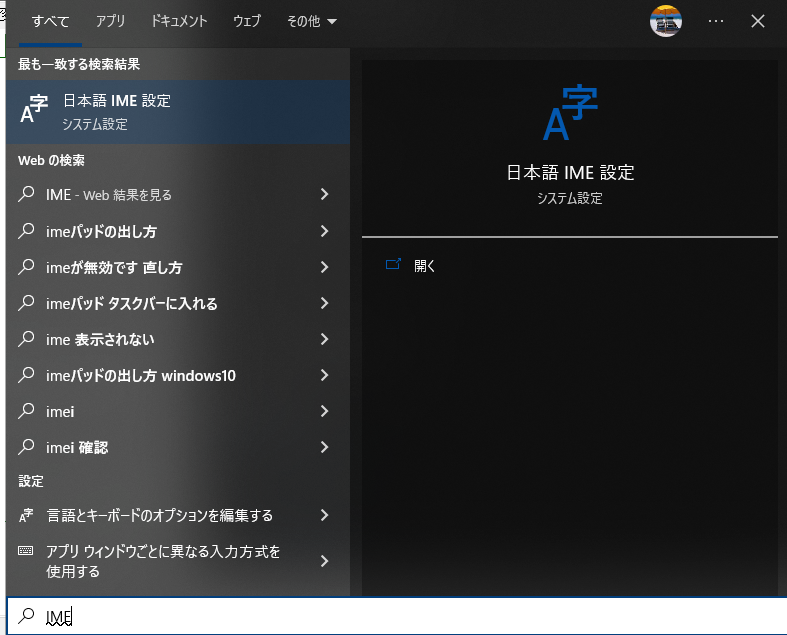Click the magnifier icon in the search box
Image resolution: width=787 pixels, height=635 pixels.
pos(26,616)
